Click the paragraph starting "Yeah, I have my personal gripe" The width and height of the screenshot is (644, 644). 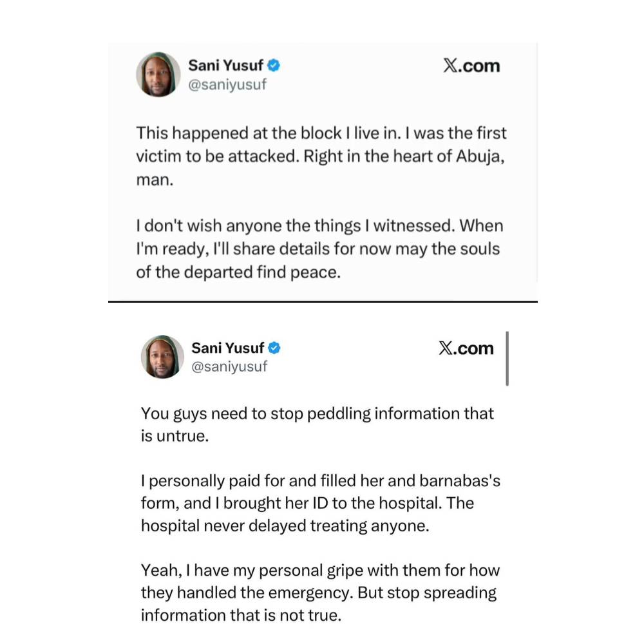coord(319,592)
